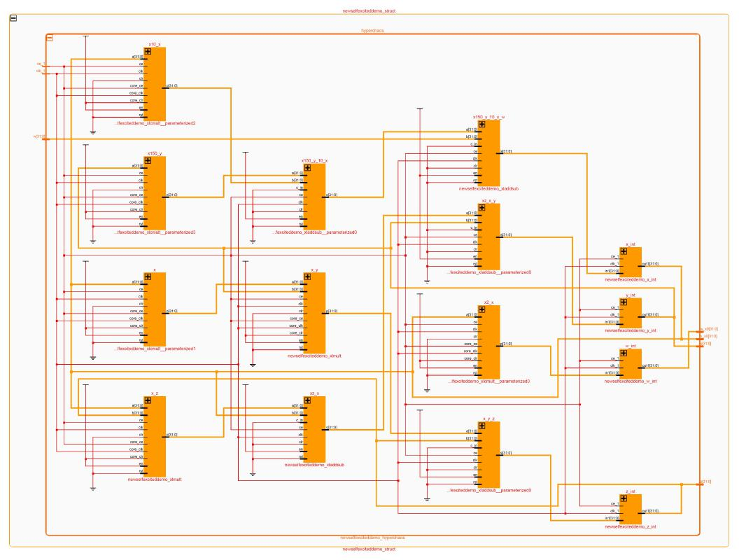The height and width of the screenshot is (560, 739).
Task: Select the ce_1 input port on left edge
Action: [x=41, y=64]
